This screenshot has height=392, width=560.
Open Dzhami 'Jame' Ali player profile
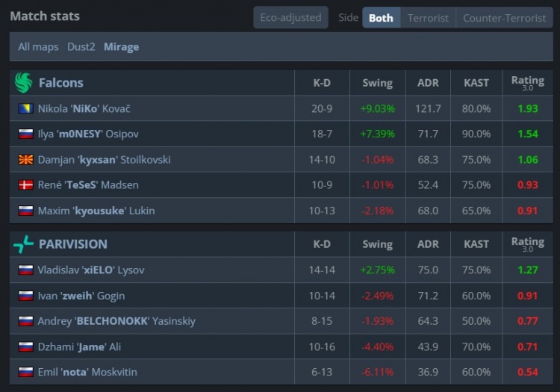coord(75,346)
